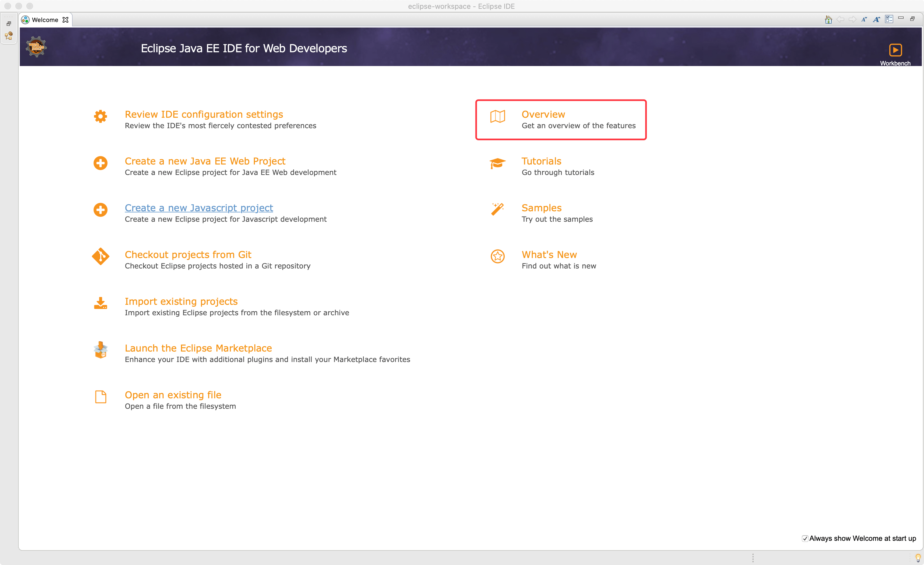Click the Restore icon in left trim stack
This screenshot has width=924, height=565.
[9, 24]
